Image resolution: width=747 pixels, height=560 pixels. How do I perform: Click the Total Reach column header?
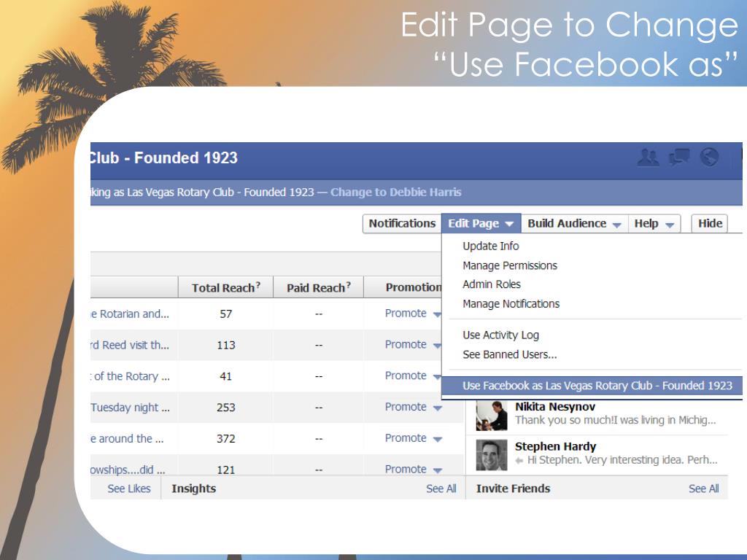(x=226, y=287)
